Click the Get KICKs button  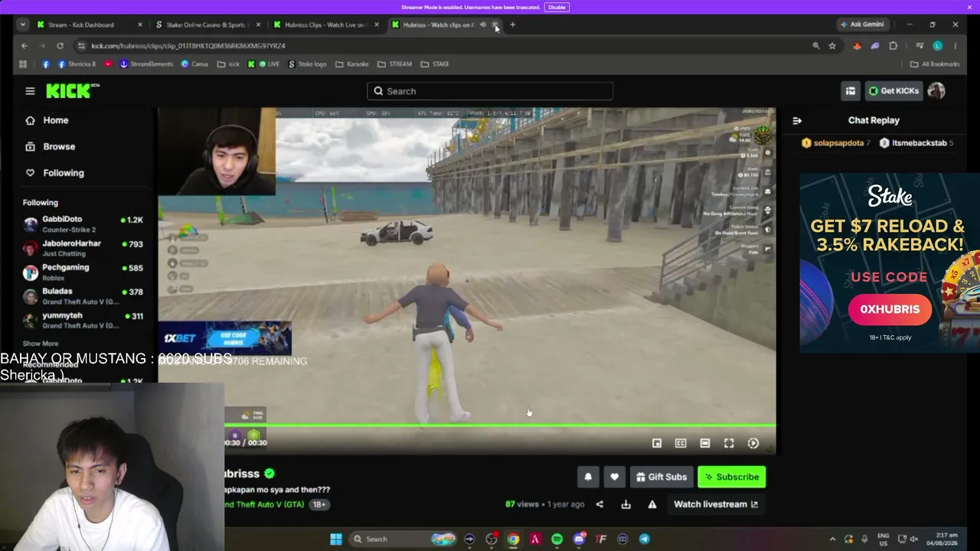click(893, 91)
